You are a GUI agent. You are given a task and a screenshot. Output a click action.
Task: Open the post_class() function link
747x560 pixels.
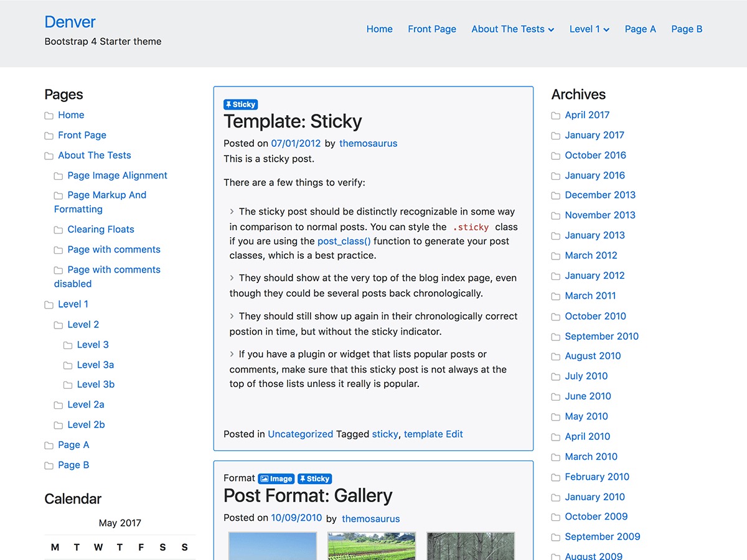click(344, 241)
